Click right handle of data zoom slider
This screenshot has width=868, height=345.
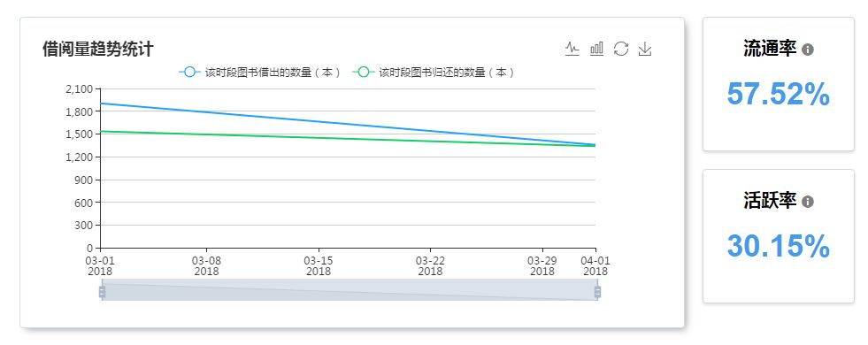click(x=597, y=291)
